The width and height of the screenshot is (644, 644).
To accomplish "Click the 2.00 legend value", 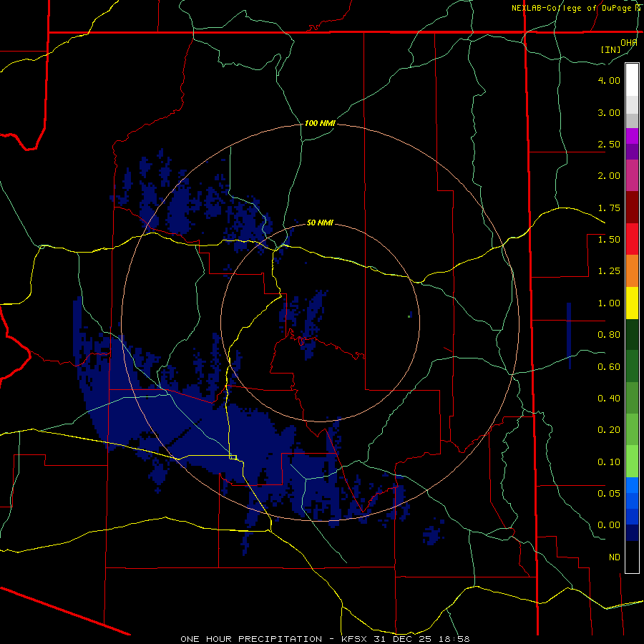I will coord(609,176).
